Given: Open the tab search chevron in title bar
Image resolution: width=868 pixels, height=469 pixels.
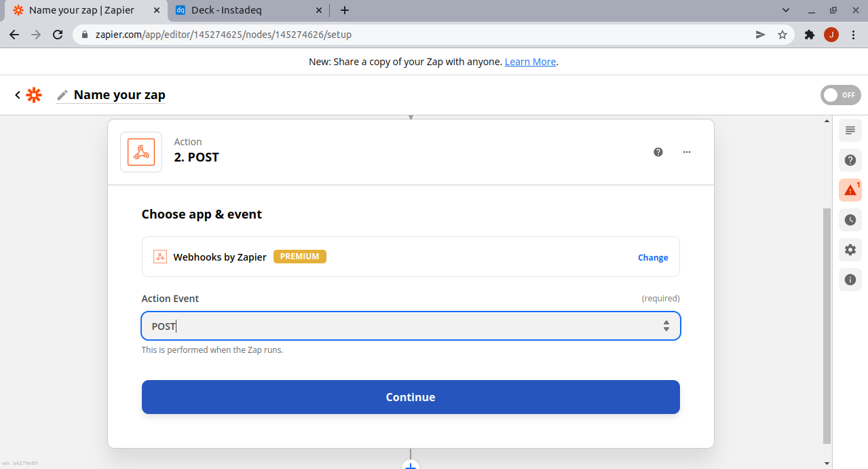Looking at the screenshot, I should click(x=786, y=10).
